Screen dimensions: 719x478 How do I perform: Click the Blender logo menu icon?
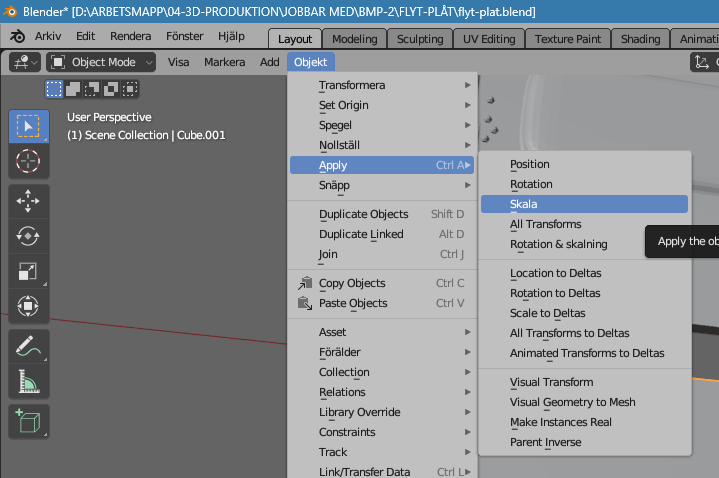[17, 36]
